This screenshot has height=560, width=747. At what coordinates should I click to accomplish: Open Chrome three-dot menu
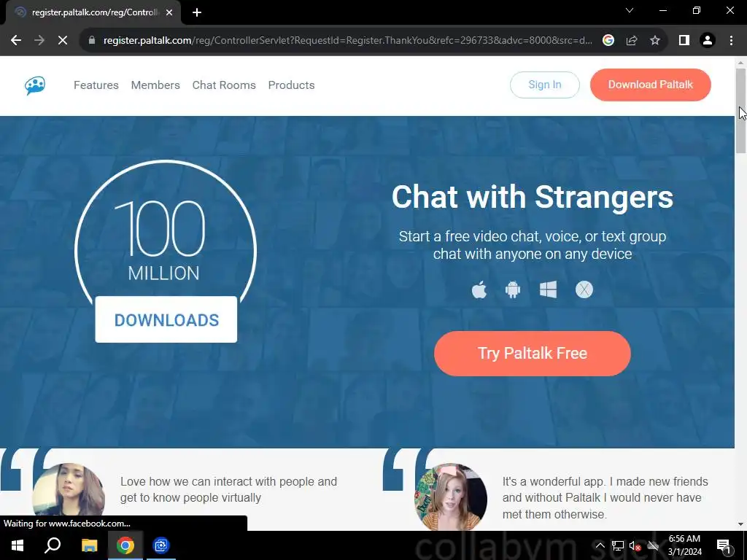coord(731,41)
